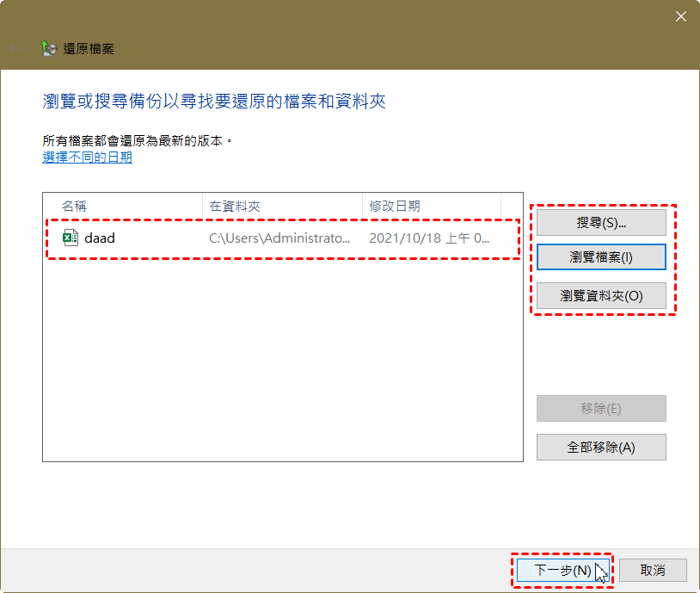Close the 還原檔案 dialog window

(680, 15)
